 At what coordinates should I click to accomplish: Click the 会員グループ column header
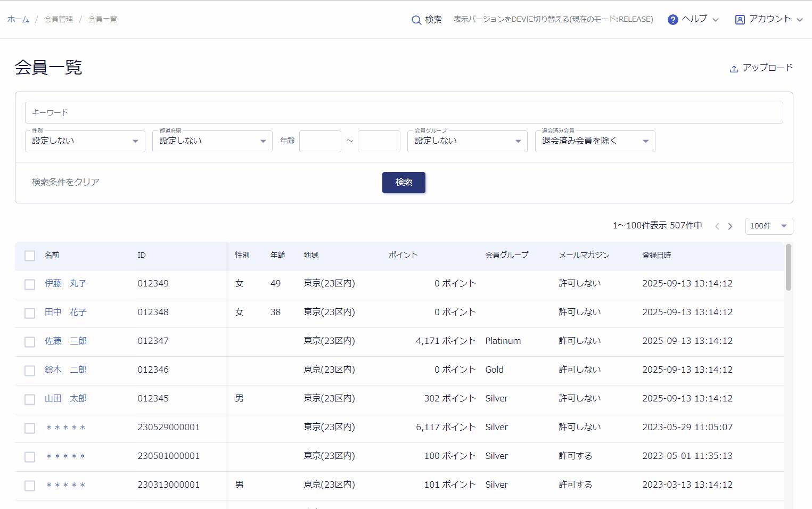(x=507, y=255)
